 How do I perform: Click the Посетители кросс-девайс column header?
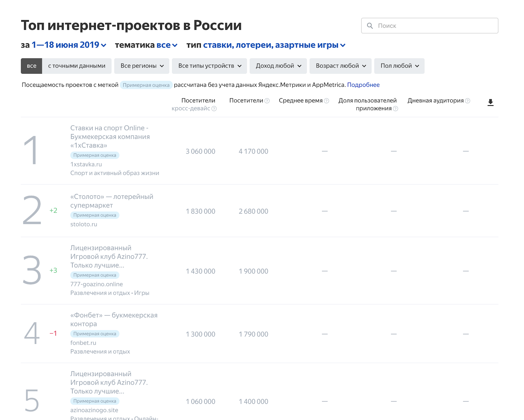click(x=194, y=104)
